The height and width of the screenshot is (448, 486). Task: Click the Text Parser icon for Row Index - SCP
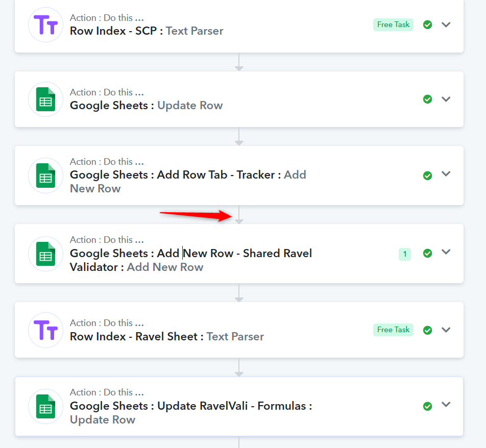[x=45, y=25]
